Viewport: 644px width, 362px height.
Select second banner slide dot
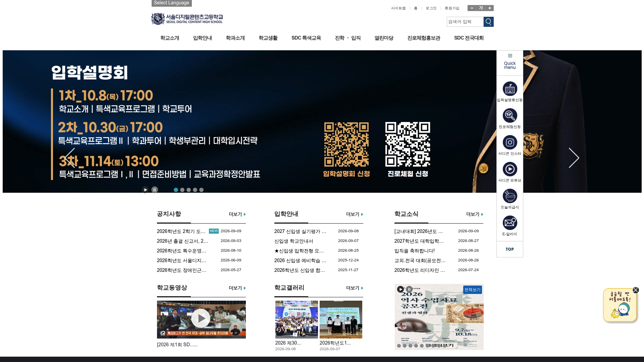tap(182, 190)
